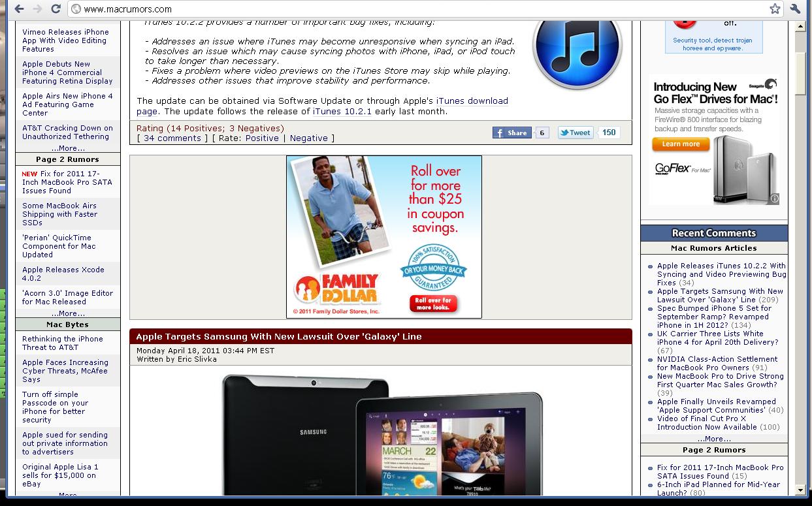Click ...More... under left Page 2 Rumors
The width and height of the screenshot is (812, 506).
point(68,313)
